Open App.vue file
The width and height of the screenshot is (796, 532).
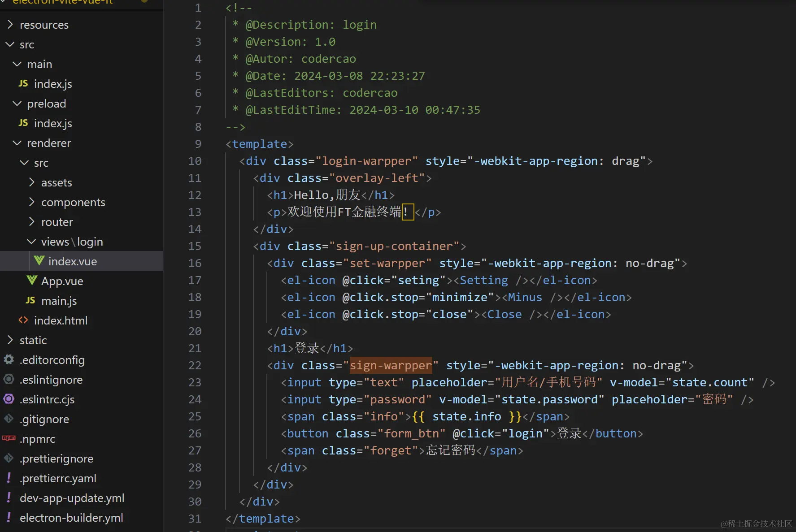[x=62, y=281]
